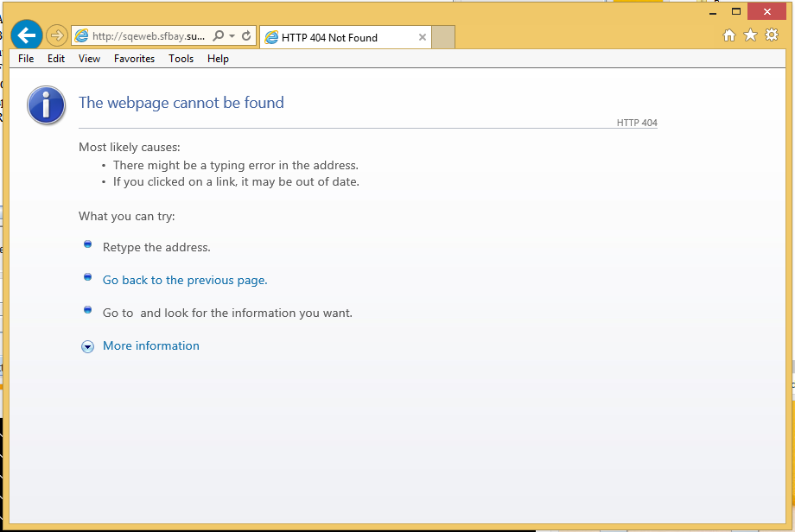Click the blue info icon on error page
795x532 pixels.
tap(47, 105)
